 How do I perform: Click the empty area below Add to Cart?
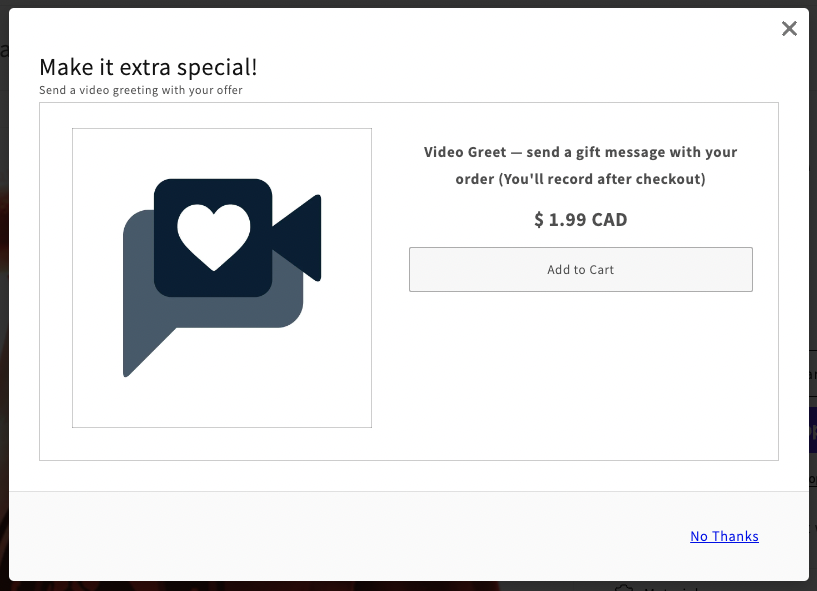point(580,373)
